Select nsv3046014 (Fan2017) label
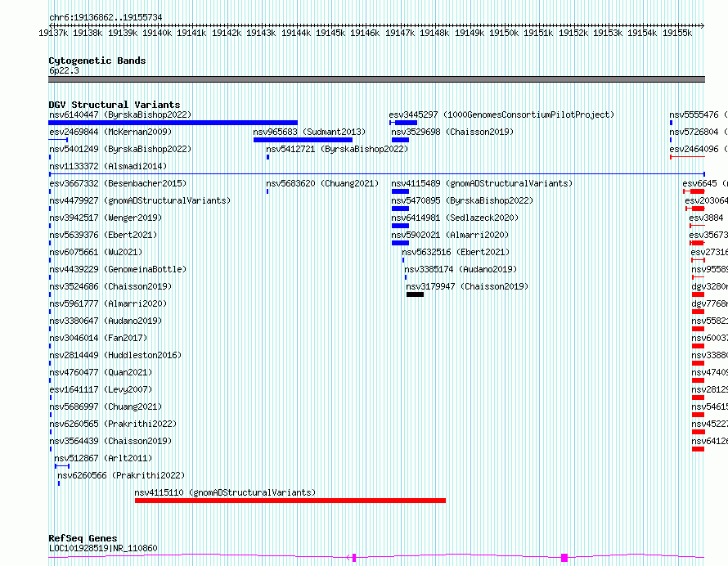This screenshot has width=728, height=566. coord(98,338)
